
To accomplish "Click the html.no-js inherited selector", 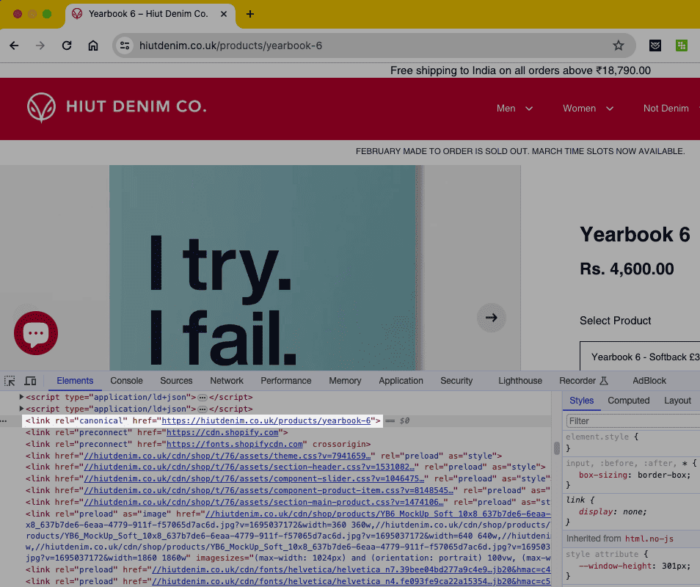I will (649, 539).
